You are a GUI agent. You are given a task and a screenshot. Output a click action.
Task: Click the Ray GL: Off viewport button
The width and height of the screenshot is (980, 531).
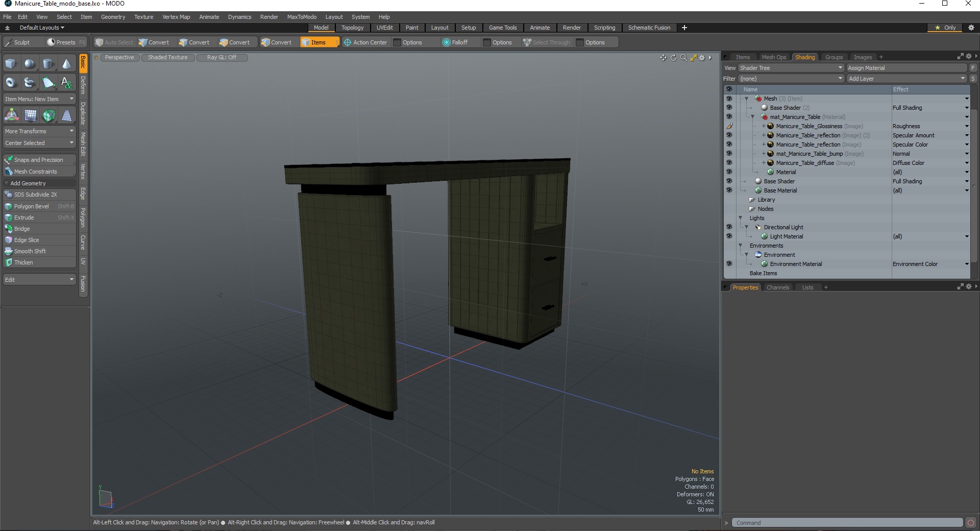222,57
